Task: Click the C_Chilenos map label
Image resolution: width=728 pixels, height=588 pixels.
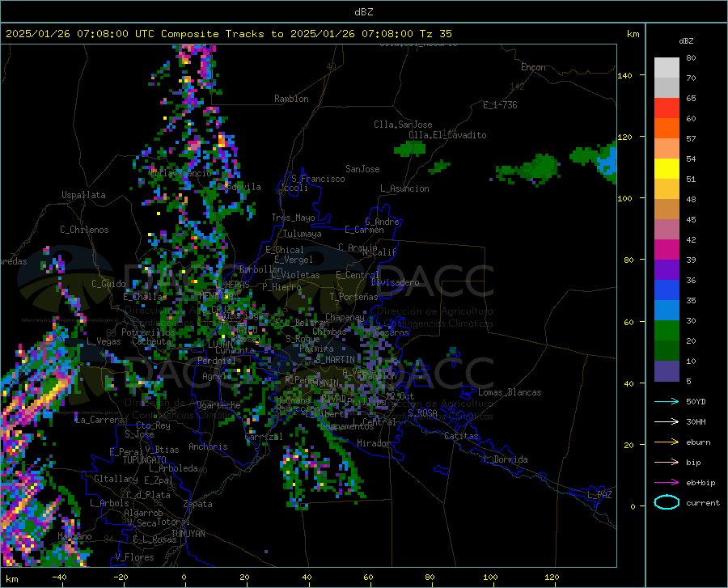Action: pos(84,230)
